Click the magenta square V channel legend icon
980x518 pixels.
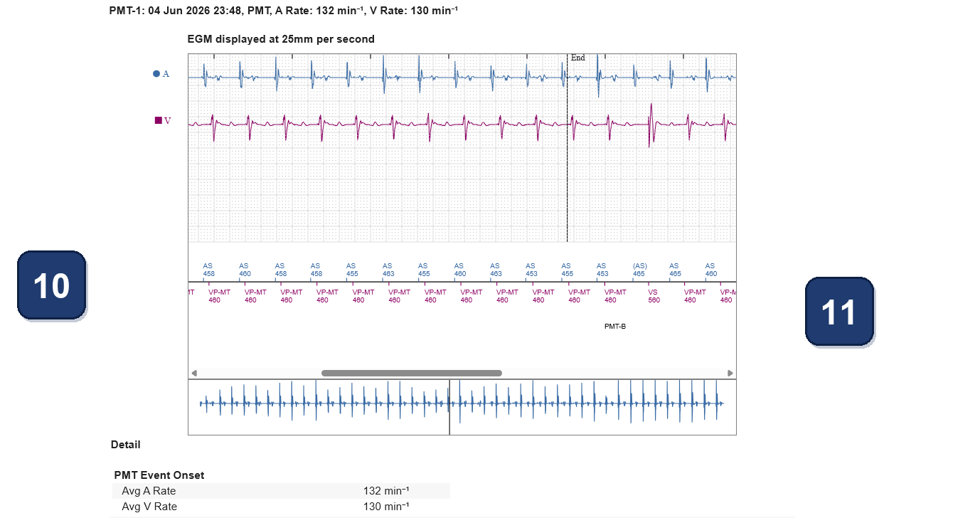point(159,120)
